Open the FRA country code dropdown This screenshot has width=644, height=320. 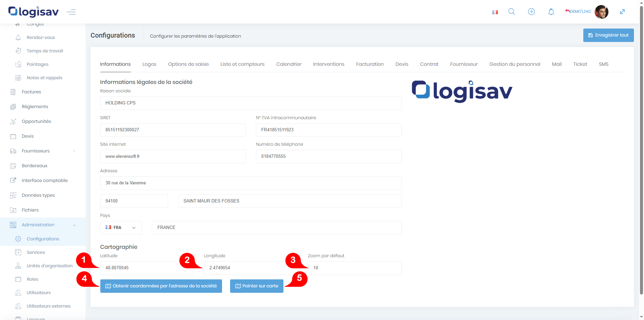[x=121, y=228]
